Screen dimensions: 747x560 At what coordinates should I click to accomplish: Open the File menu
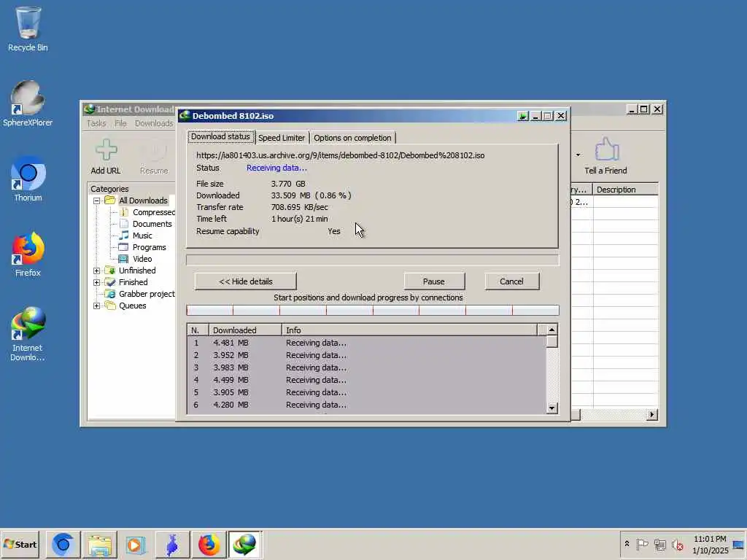click(x=120, y=123)
